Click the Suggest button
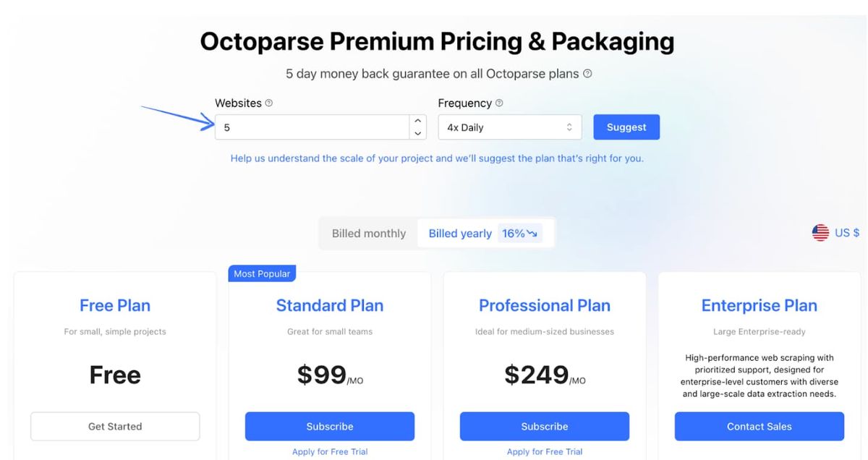Viewport: 868px width, 460px height. click(x=626, y=127)
